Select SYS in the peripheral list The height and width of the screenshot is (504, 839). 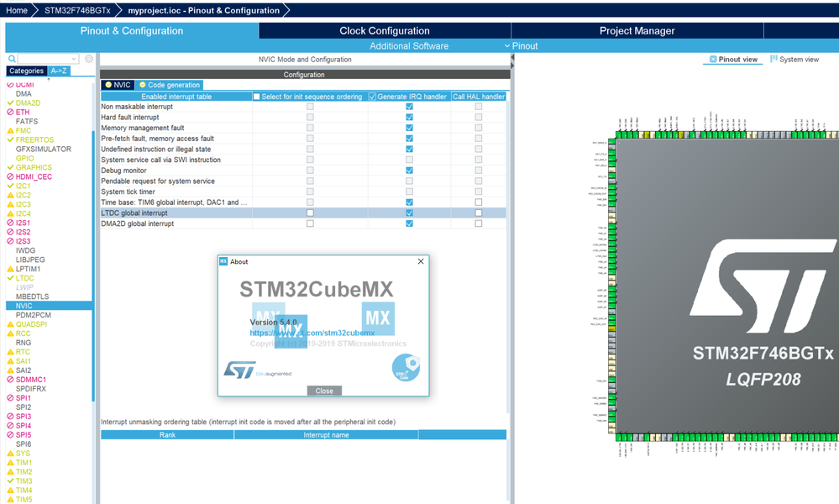(23, 453)
